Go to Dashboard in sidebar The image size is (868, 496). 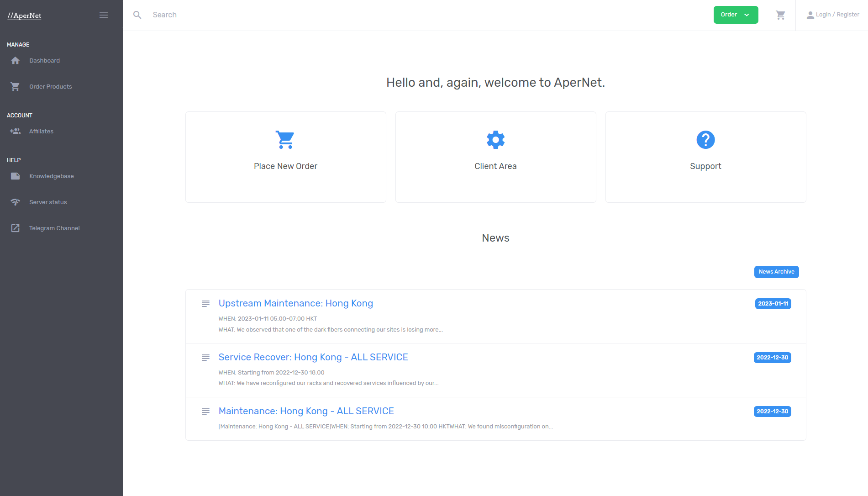(x=44, y=61)
